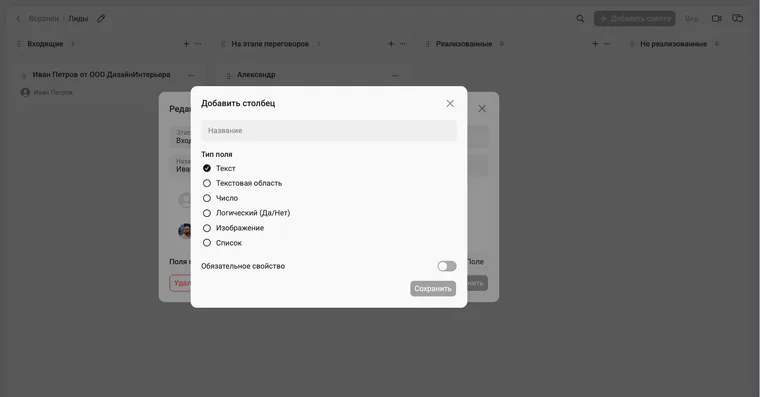The image size is (760, 397).
Task: Toggle Обязательное свойство switch
Action: 446,266
